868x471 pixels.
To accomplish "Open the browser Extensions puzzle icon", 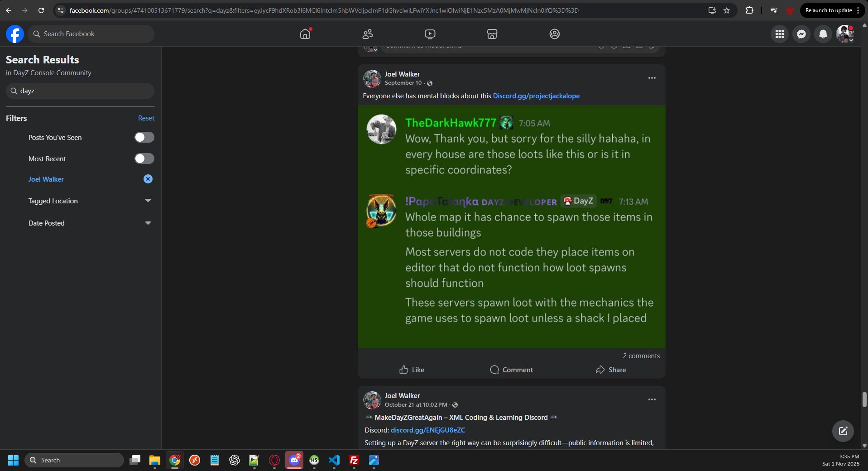I will pyautogui.click(x=749, y=10).
